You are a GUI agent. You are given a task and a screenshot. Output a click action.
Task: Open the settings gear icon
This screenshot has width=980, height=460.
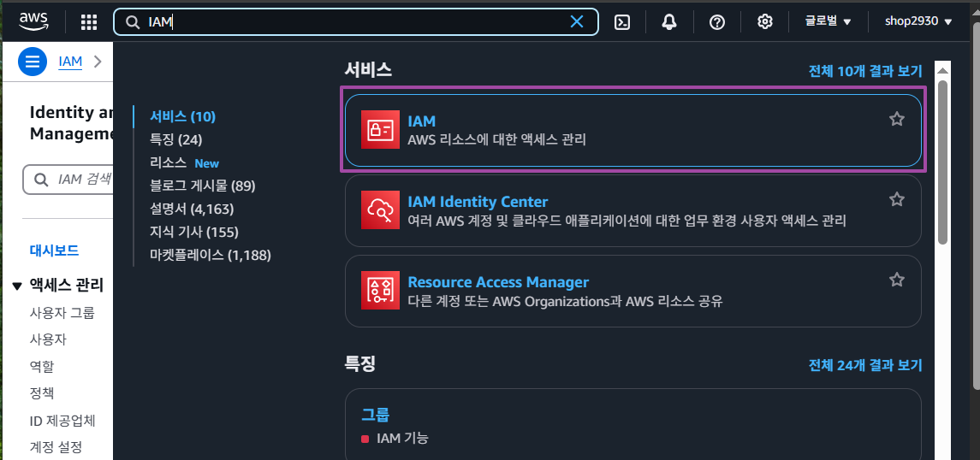tap(764, 22)
